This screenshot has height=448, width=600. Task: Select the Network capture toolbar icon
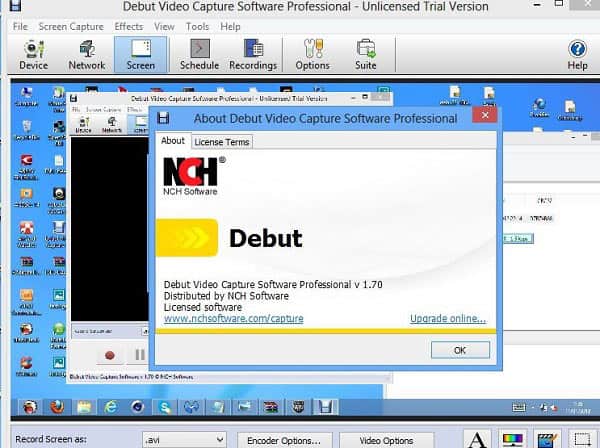click(x=87, y=55)
